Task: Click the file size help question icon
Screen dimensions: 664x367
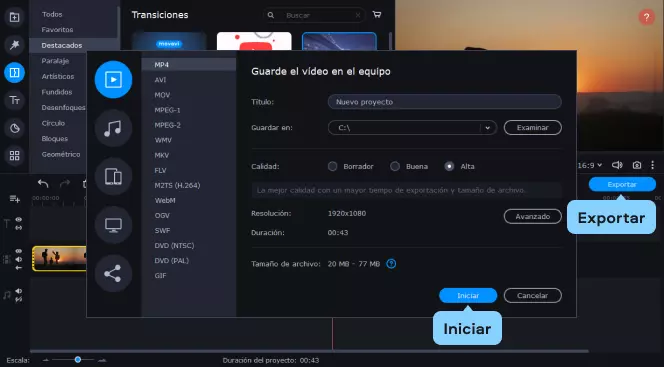Action: click(391, 264)
